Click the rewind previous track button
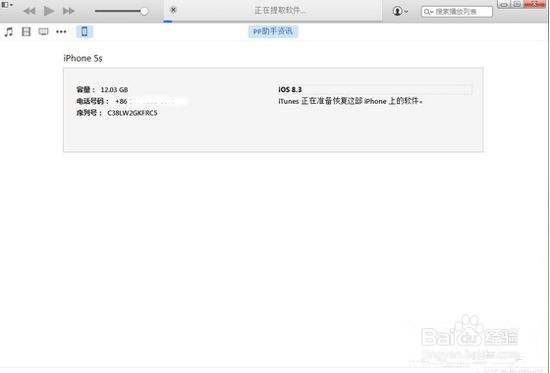Image resolution: width=550 pixels, height=373 pixels. tap(29, 11)
